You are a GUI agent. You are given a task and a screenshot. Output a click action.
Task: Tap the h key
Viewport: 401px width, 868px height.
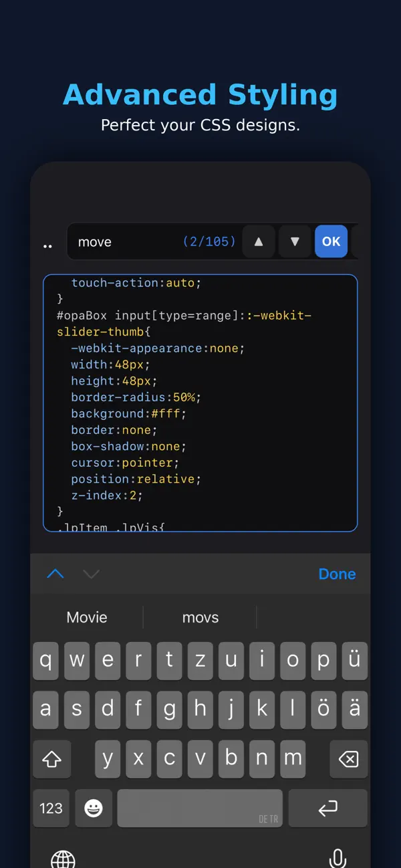tap(200, 710)
